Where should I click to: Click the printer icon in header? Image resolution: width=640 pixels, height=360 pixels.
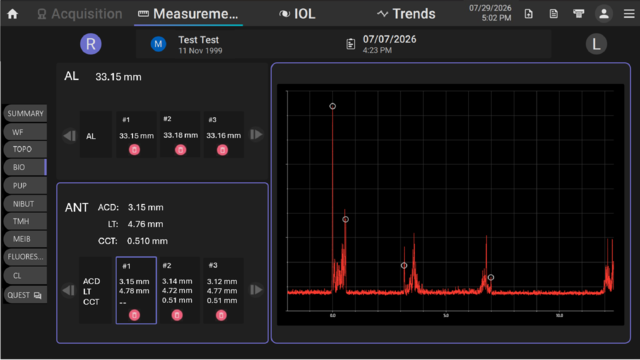coord(578,14)
